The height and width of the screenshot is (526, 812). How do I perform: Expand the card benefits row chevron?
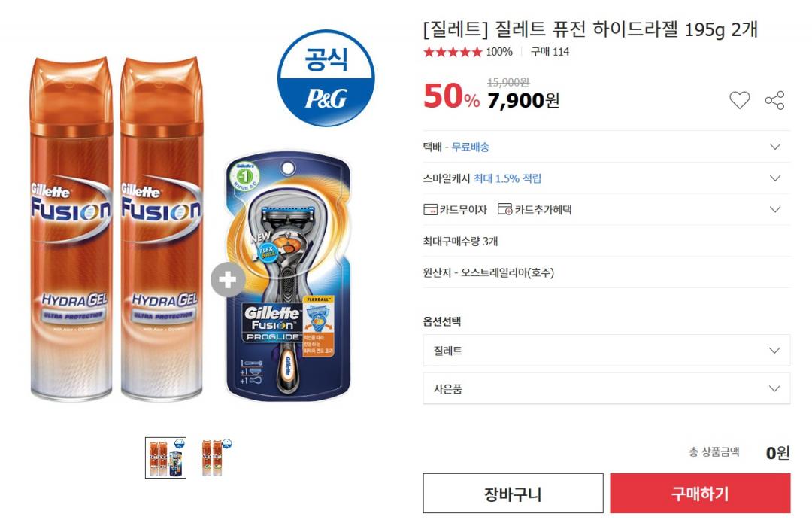(x=774, y=209)
